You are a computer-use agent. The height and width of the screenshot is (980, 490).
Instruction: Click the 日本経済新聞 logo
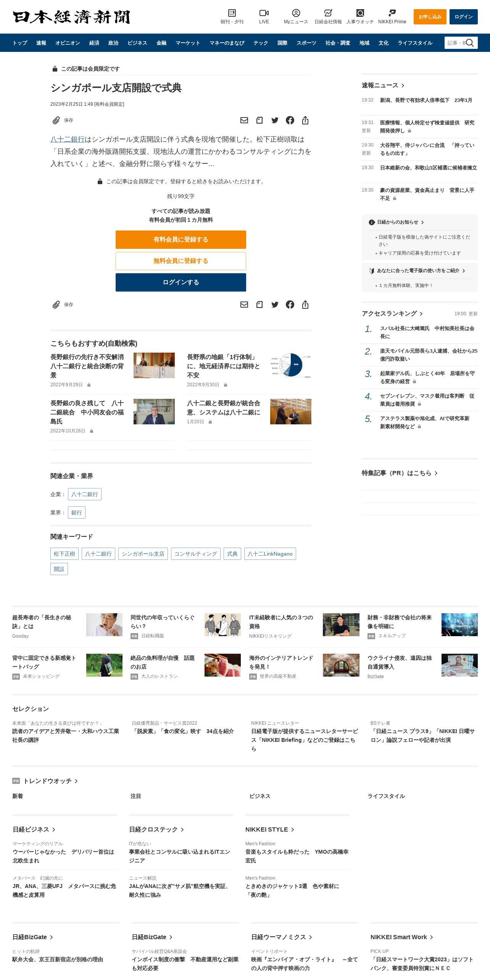(x=71, y=17)
